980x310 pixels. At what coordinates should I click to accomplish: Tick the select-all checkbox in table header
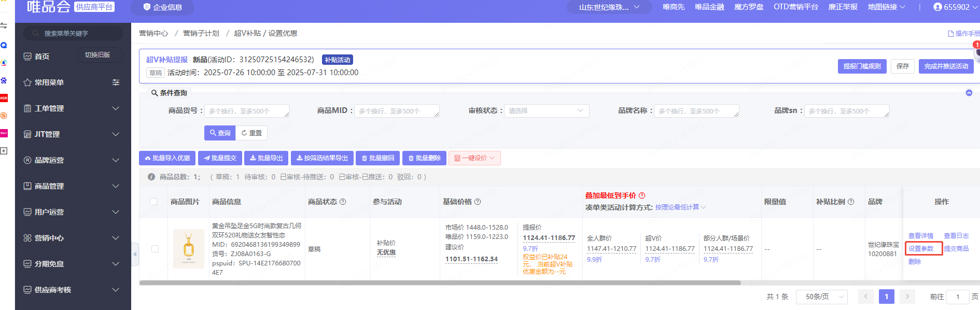(x=153, y=202)
